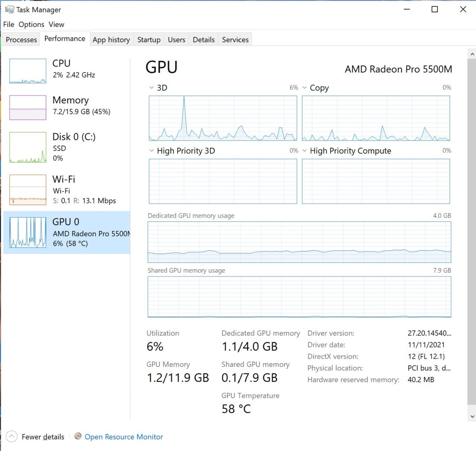Click the Dedicated GPU memory value '1.1/4.0 GB'
Screen dimensions: 476x451
click(249, 347)
